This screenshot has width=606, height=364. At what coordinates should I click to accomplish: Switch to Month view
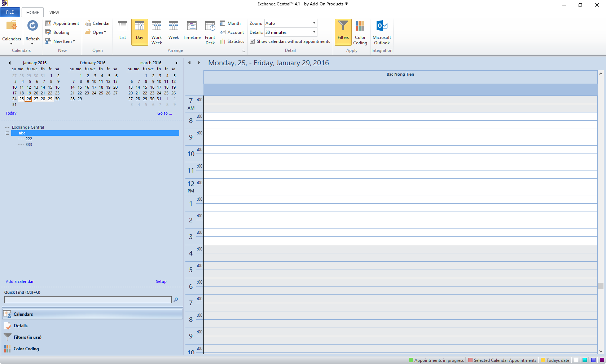coord(230,23)
